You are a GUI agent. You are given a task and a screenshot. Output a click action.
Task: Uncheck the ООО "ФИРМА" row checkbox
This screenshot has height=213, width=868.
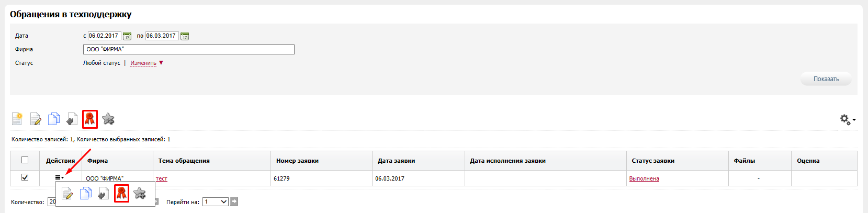point(25,177)
